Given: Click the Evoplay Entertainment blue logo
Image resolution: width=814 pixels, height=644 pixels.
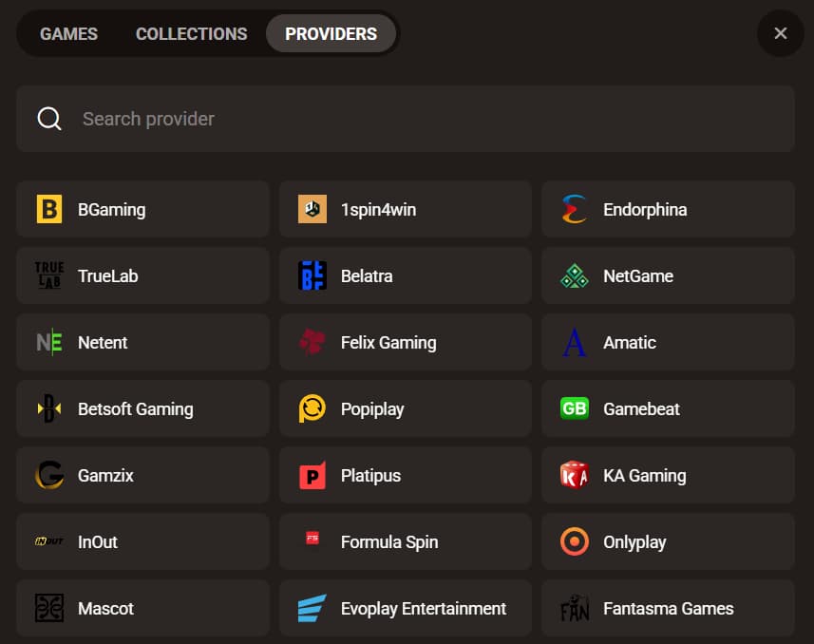Looking at the screenshot, I should click(x=312, y=608).
